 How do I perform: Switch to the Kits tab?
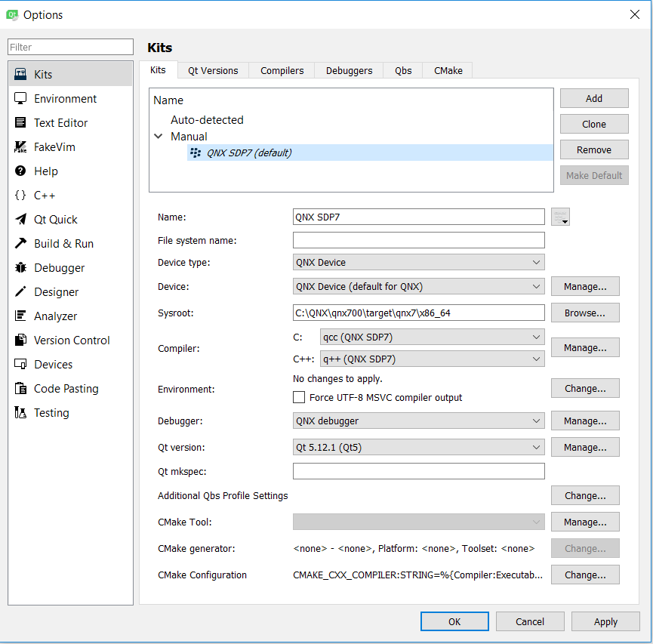159,70
